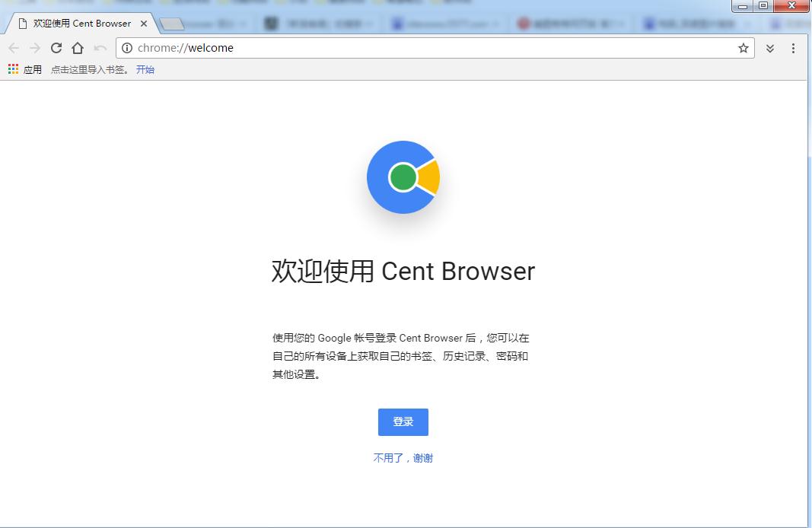Viewport: 812px width, 528px height.
Task: Bookmark this page via the star icon
Action: point(742,47)
